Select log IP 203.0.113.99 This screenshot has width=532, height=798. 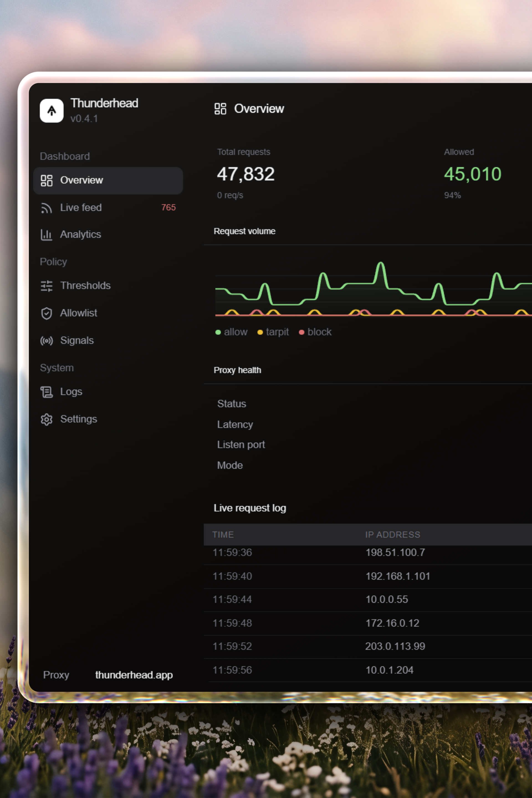pos(395,646)
